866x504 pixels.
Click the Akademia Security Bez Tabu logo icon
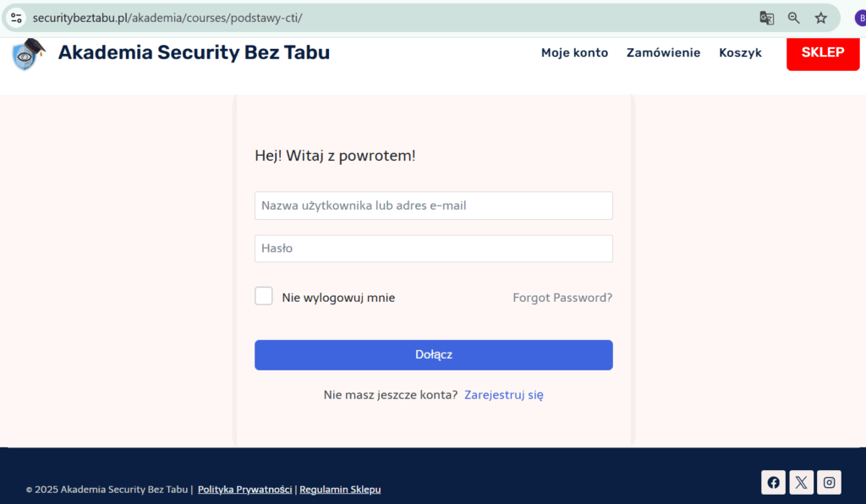tap(28, 53)
